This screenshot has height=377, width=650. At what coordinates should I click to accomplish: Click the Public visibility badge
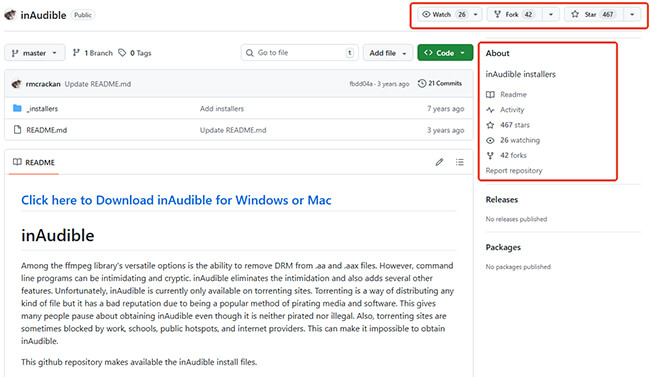coord(82,15)
